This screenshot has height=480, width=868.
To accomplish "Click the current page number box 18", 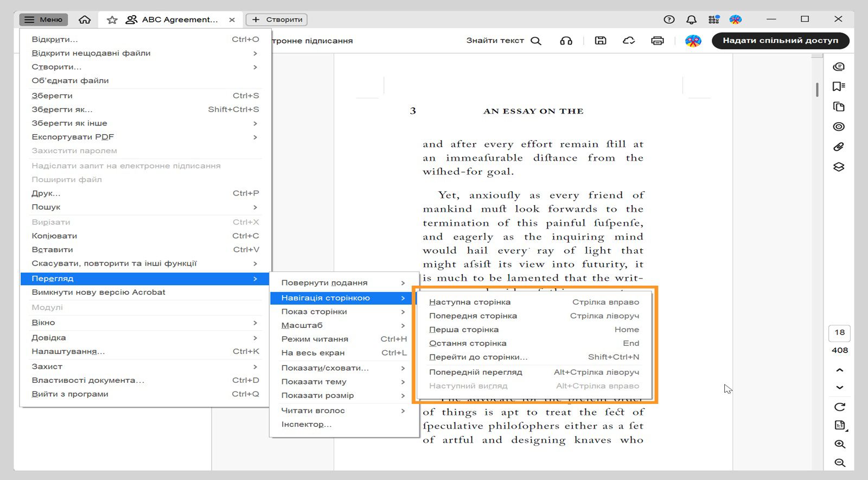I will [x=840, y=333].
